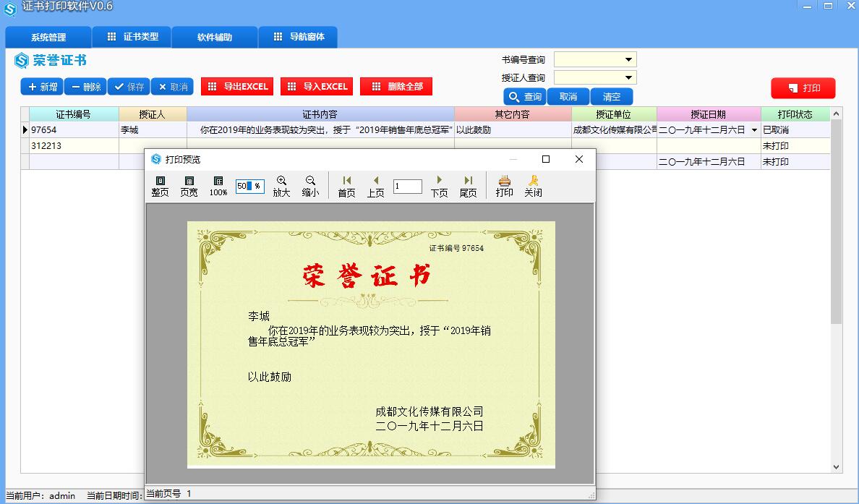Jump to last page (尾页)

point(468,187)
